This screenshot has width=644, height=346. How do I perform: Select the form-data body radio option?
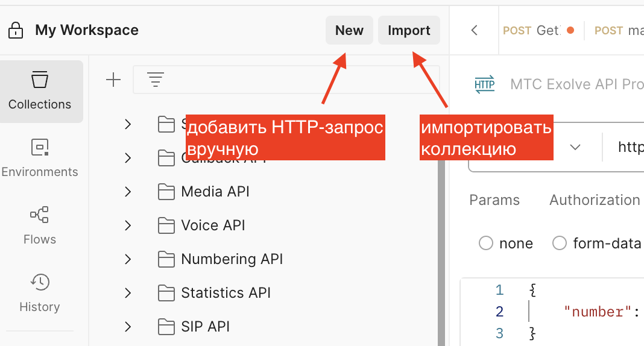(560, 243)
